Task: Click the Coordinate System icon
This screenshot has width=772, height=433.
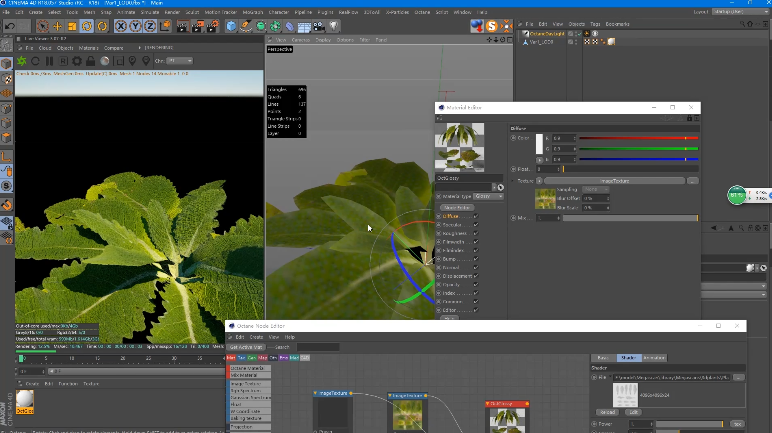Action: [x=165, y=26]
